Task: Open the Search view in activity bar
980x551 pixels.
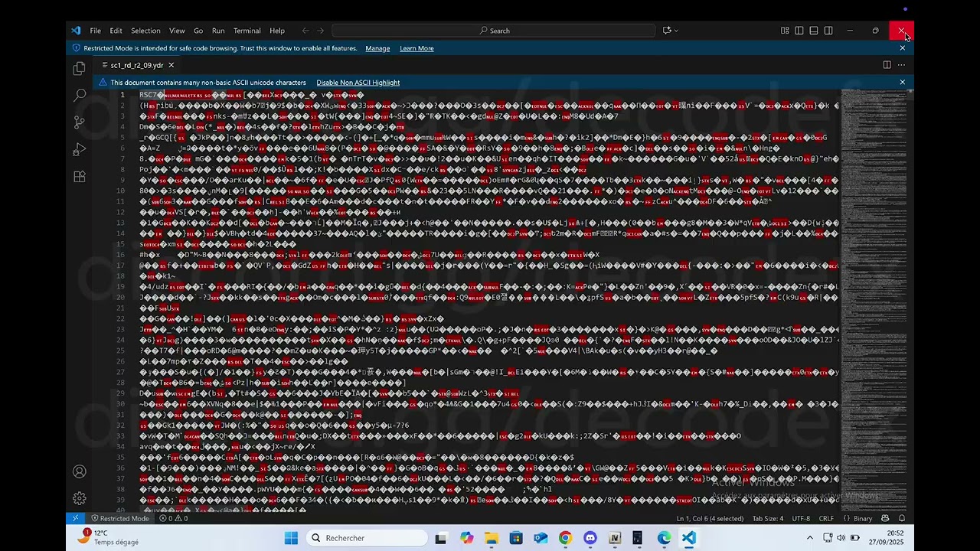Action: [x=79, y=96]
